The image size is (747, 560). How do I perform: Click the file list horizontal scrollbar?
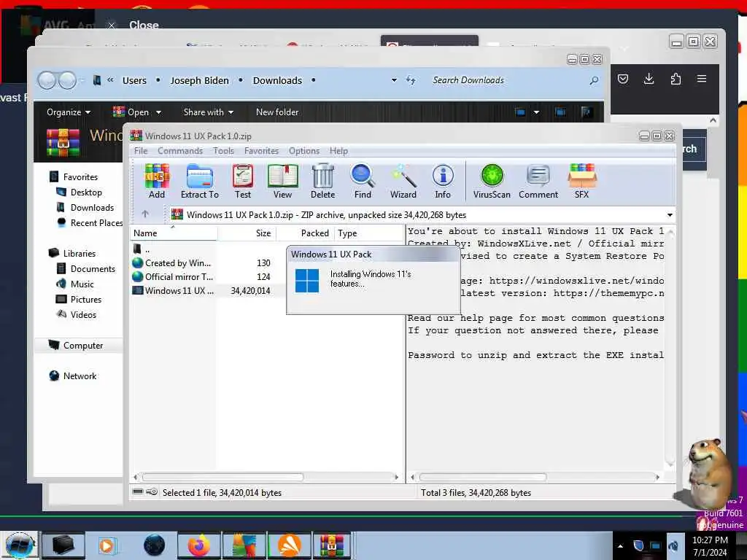[222, 477]
